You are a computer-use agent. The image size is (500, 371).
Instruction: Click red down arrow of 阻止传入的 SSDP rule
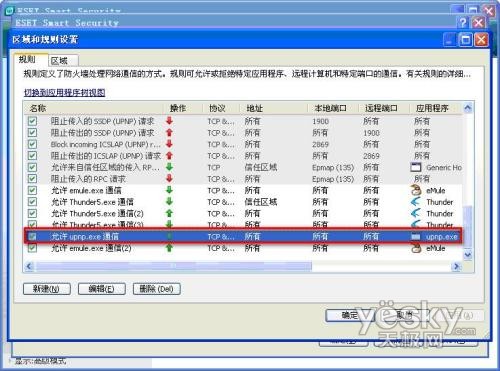pos(169,121)
